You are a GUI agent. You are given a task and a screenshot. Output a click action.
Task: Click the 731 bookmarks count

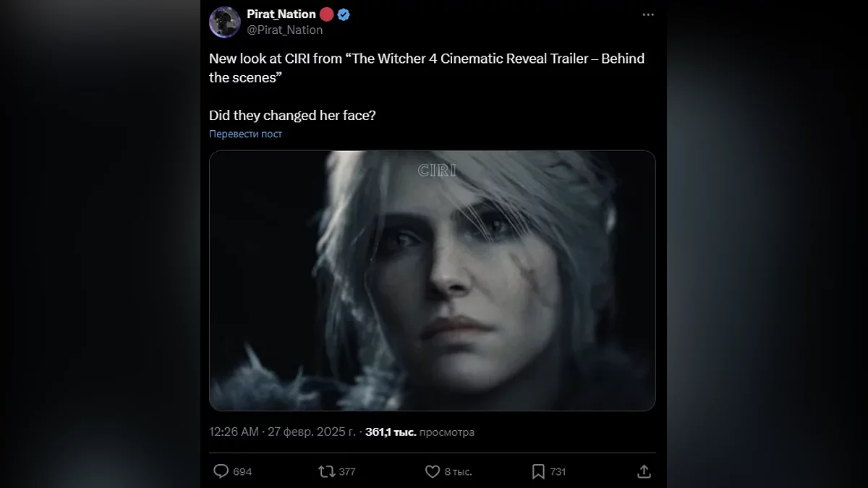(558, 471)
